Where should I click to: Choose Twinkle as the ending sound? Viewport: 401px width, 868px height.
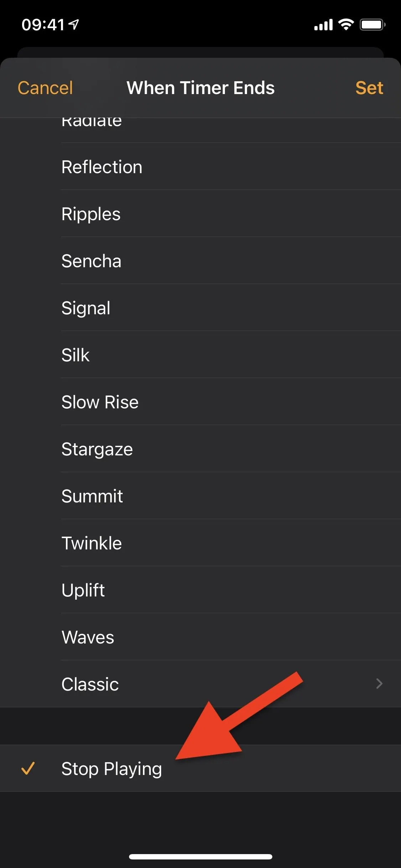pyautogui.click(x=200, y=543)
